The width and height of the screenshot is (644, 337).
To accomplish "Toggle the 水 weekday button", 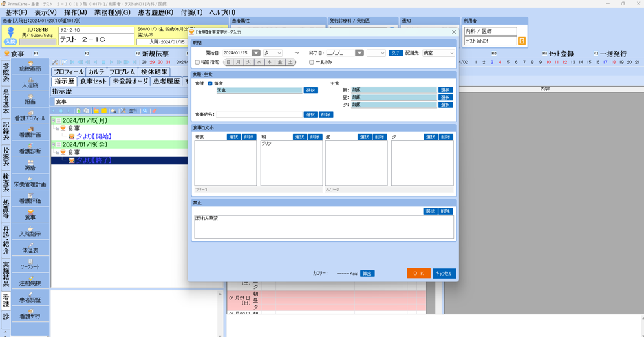I will click(259, 62).
